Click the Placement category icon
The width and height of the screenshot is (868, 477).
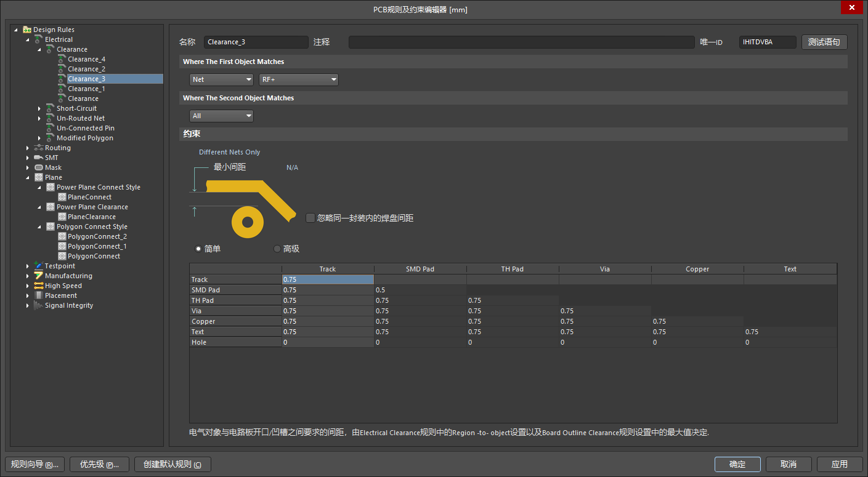pyautogui.click(x=39, y=295)
